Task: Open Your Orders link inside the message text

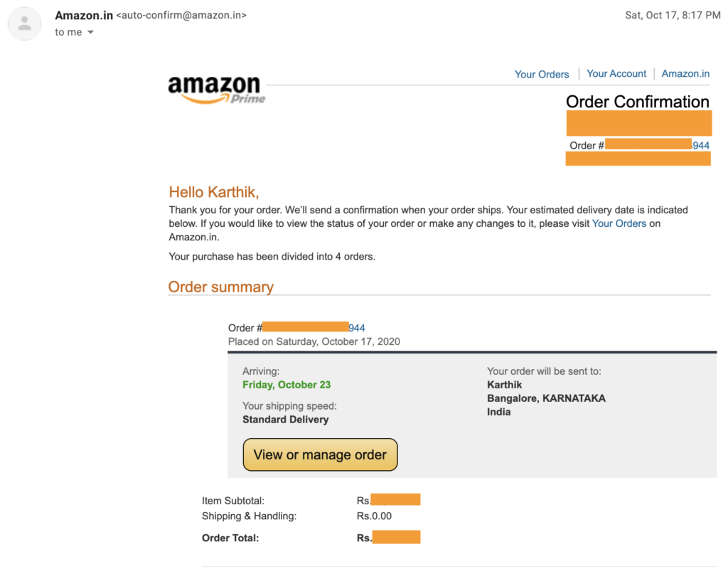Action: coord(619,223)
